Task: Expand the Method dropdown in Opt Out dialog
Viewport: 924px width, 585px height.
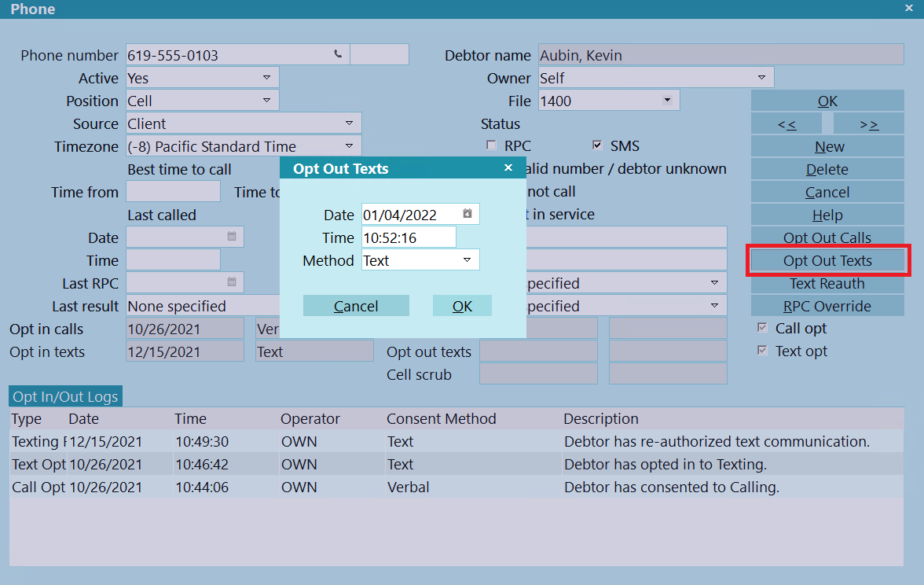Action: tap(467, 260)
